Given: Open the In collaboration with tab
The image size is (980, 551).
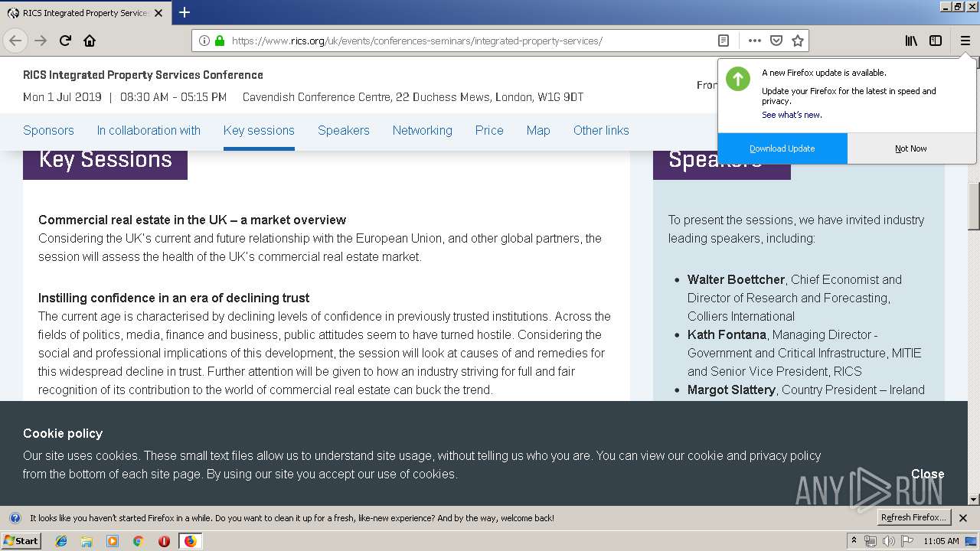Looking at the screenshot, I should coord(149,130).
